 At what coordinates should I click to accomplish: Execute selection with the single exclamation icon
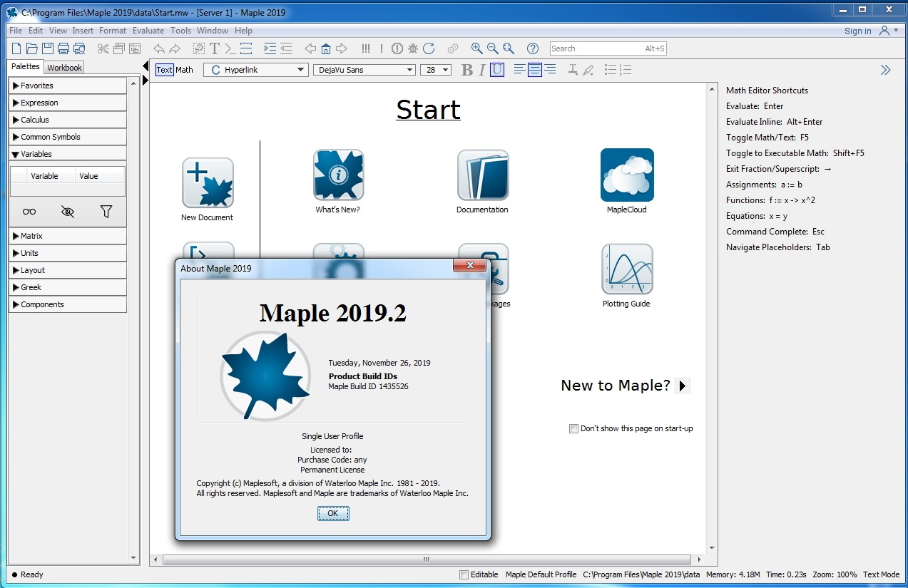(x=382, y=48)
